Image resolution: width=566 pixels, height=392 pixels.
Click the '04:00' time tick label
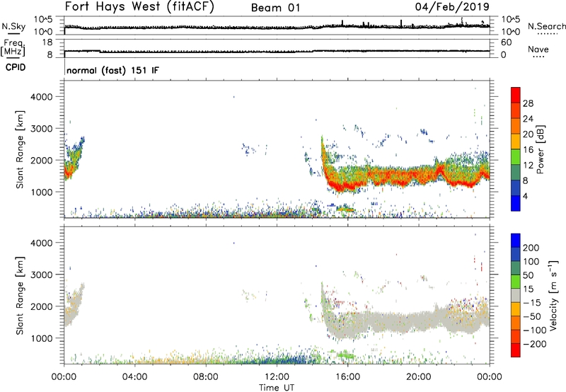[x=134, y=377]
